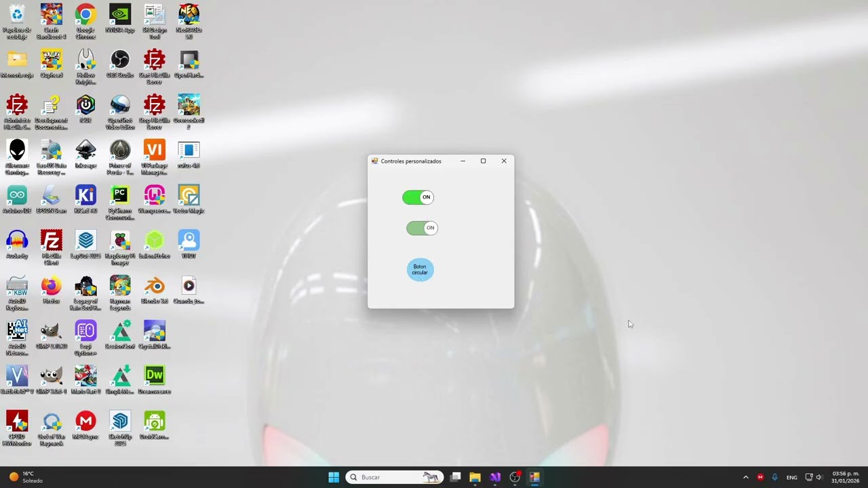Select the CPUID HWMonitor shortcut

tap(17, 428)
